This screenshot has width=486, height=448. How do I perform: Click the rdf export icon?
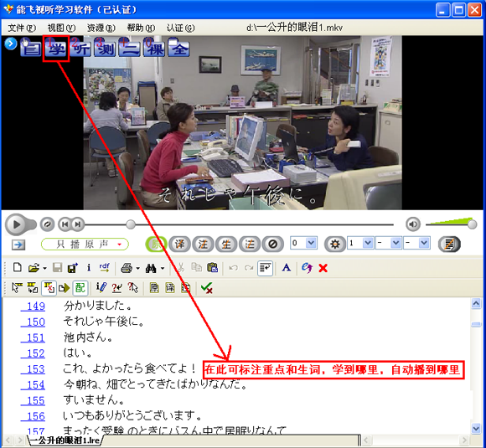coord(105,268)
